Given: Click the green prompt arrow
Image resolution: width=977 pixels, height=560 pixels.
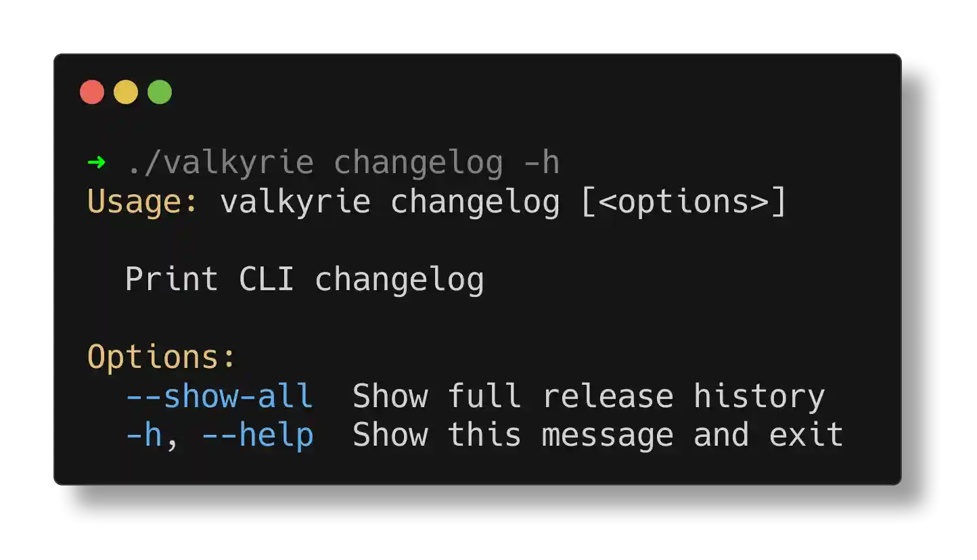Looking at the screenshot, I should click(96, 162).
